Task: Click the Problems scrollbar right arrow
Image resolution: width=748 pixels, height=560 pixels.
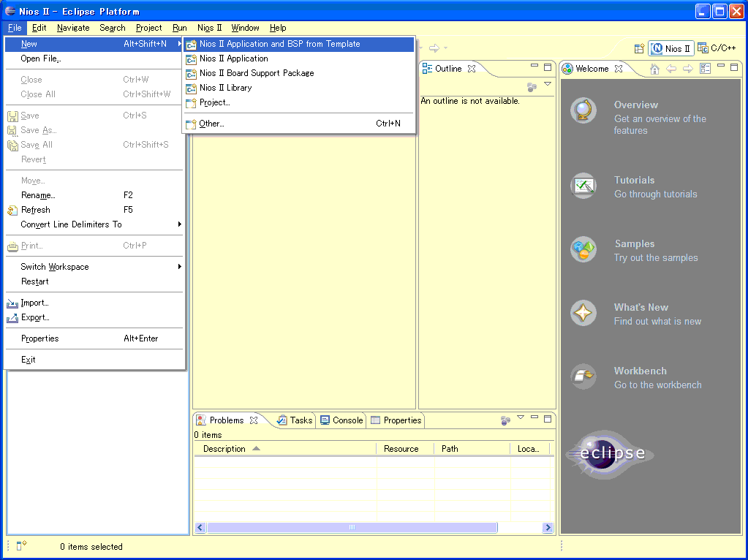Action: click(548, 528)
